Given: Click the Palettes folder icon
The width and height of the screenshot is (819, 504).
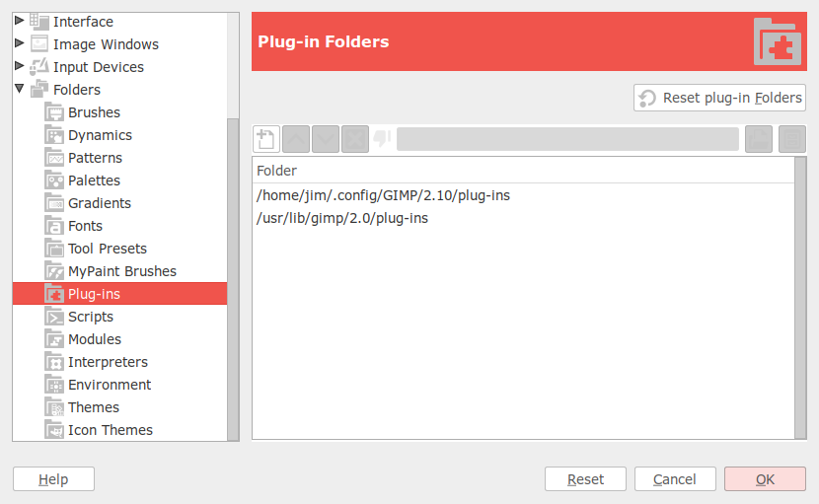Looking at the screenshot, I should coord(54,180).
